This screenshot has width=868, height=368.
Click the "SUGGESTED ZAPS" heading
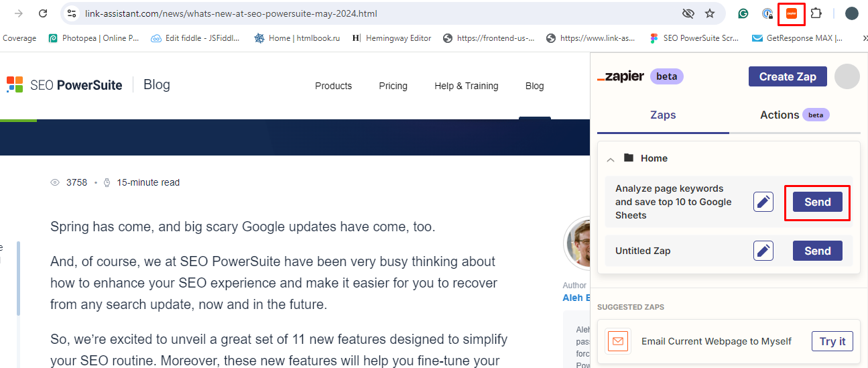pos(631,307)
